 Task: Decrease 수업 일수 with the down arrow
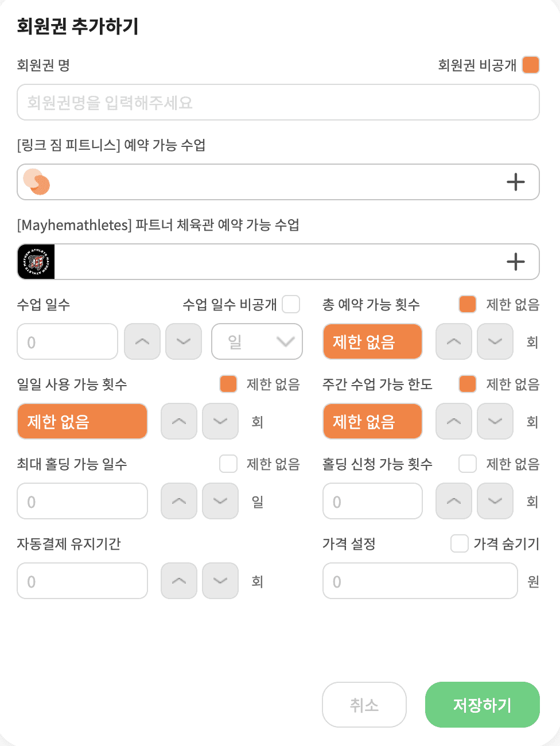(184, 341)
